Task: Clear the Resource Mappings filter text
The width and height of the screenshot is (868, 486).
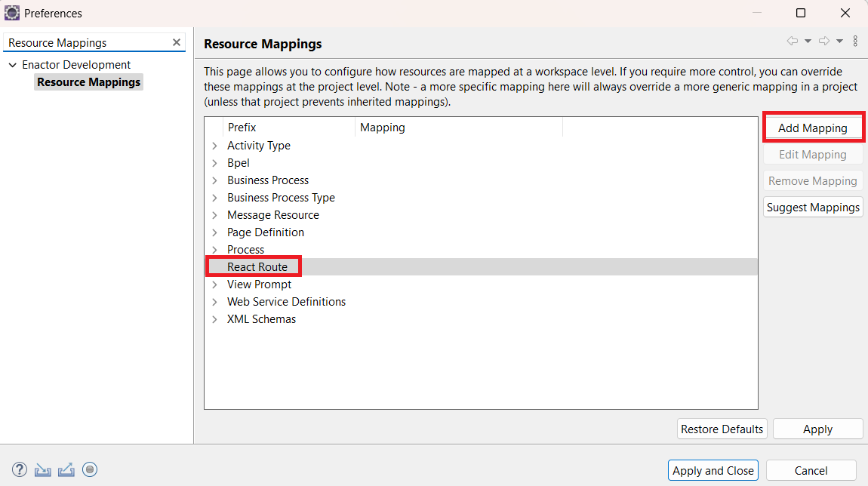Action: pos(176,42)
